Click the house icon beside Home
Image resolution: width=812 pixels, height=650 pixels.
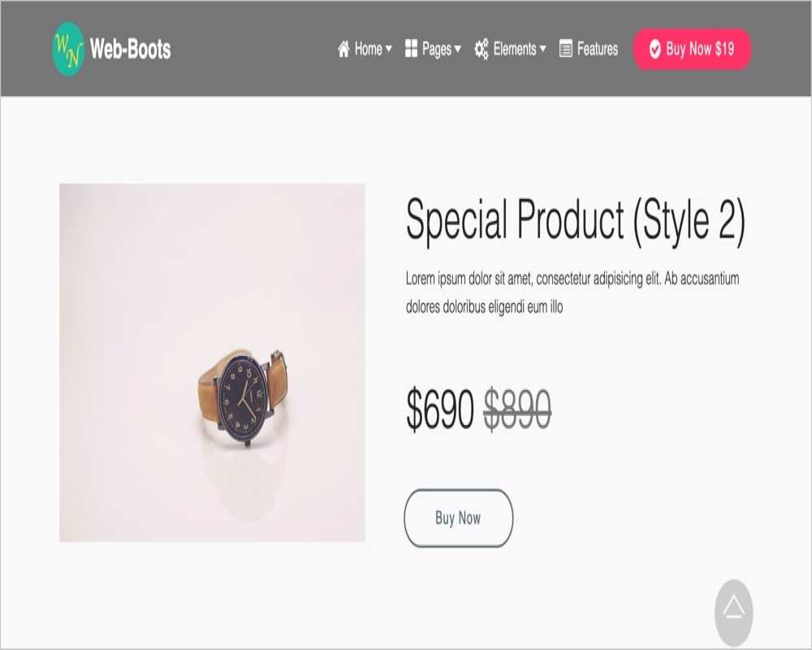[x=343, y=49]
